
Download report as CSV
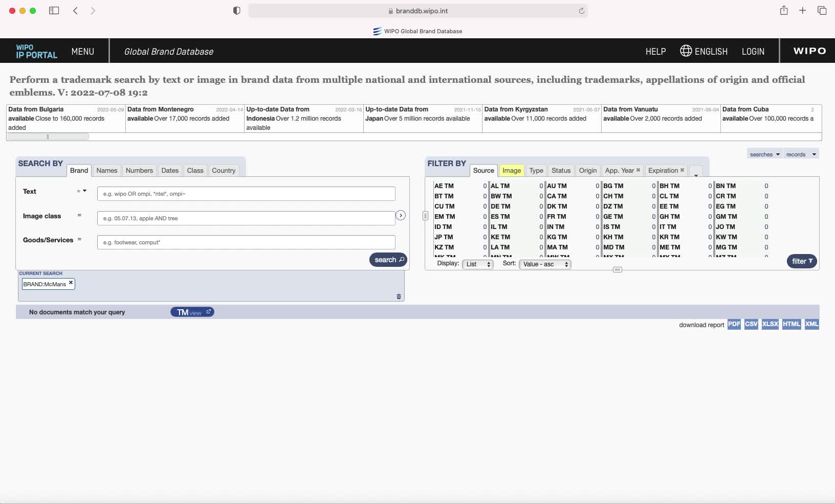coord(751,324)
